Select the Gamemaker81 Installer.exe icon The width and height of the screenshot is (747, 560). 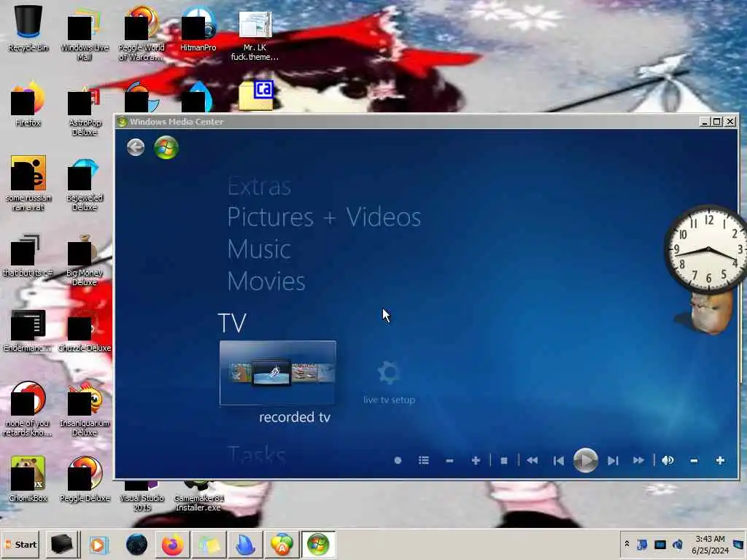(198, 497)
